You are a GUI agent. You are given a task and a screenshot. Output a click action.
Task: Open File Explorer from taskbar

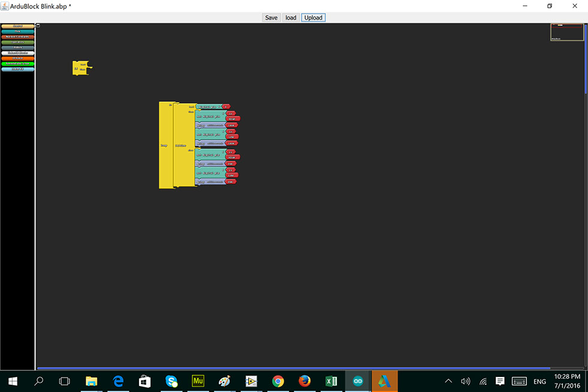tap(91, 381)
